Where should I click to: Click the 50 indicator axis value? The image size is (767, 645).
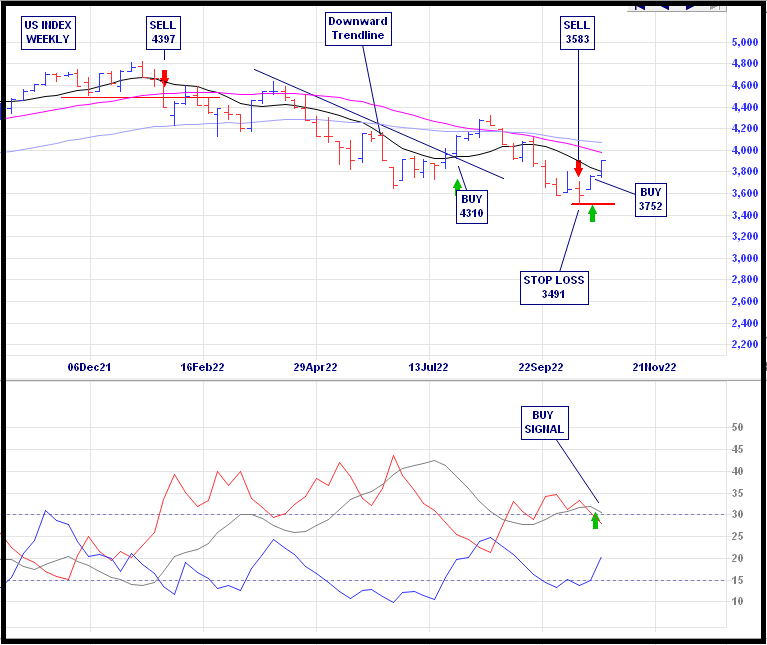(738, 427)
